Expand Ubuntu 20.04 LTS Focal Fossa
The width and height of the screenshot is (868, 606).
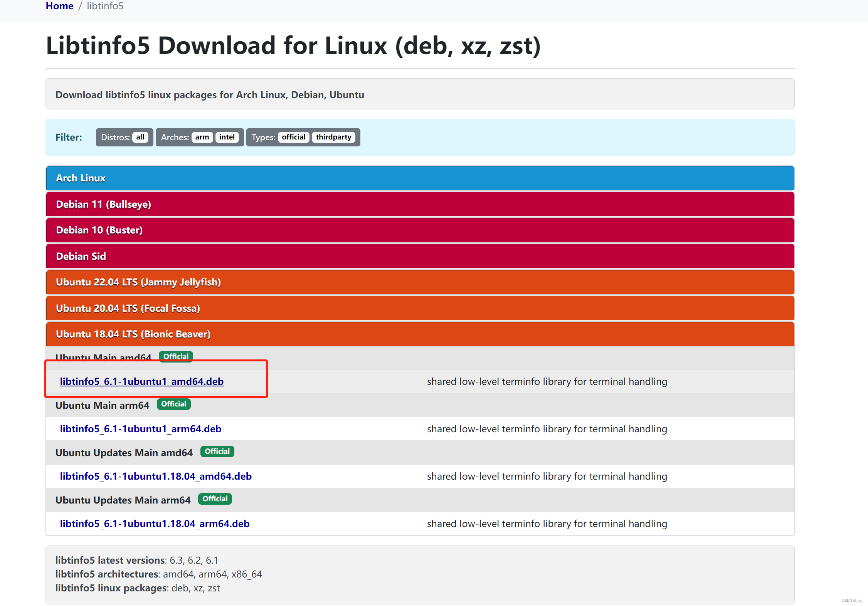coord(128,308)
